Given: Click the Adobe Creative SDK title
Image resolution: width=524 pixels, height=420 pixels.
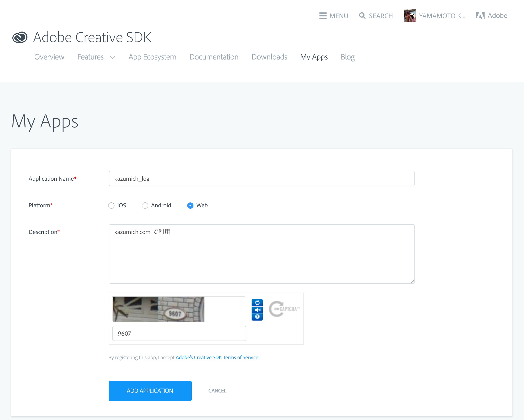Looking at the screenshot, I should coord(92,37).
